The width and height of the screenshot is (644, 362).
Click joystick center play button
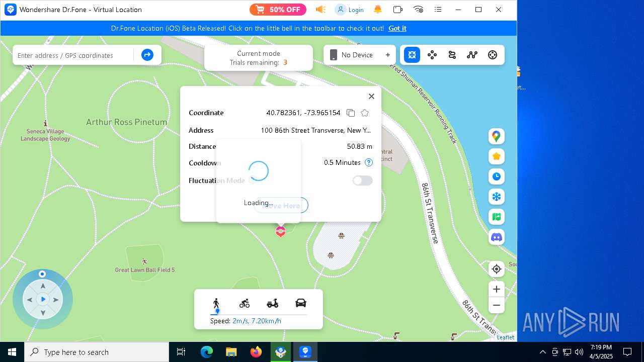click(43, 299)
